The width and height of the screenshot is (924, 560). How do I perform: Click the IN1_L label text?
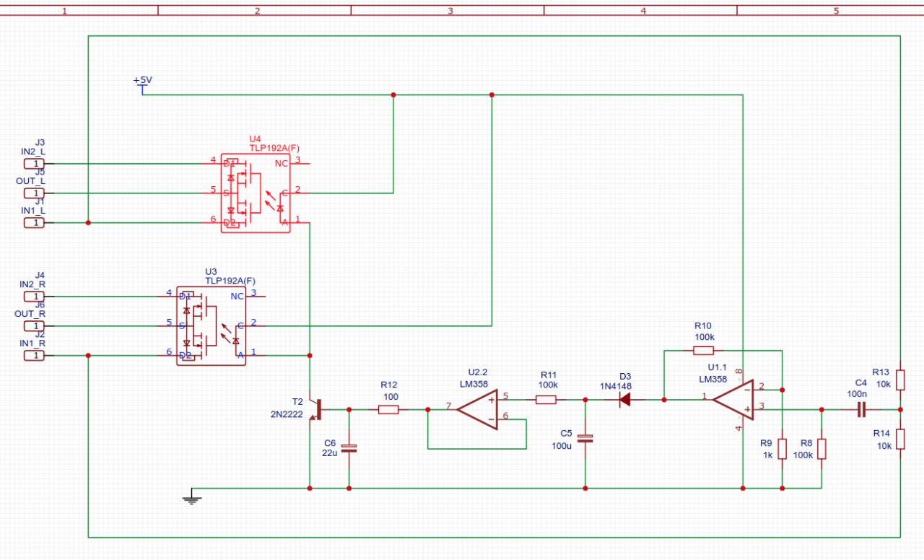point(33,211)
